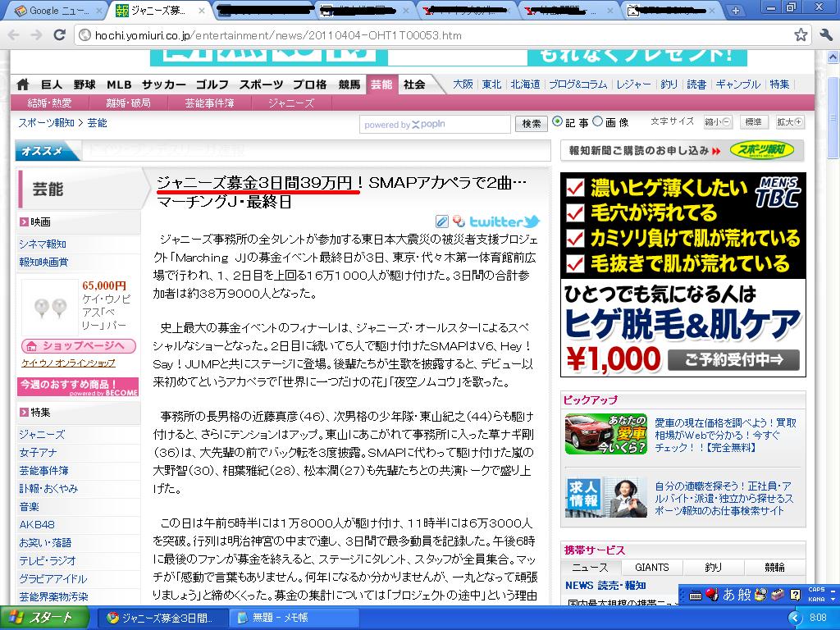Switch to the 釣り mobile service tab
The width and height of the screenshot is (840, 630).
coord(713,568)
